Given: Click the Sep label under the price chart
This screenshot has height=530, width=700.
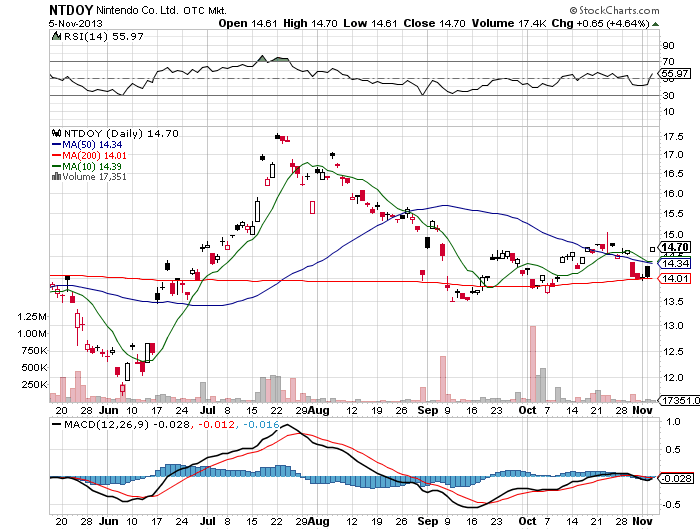Looking at the screenshot, I should pos(428,410).
